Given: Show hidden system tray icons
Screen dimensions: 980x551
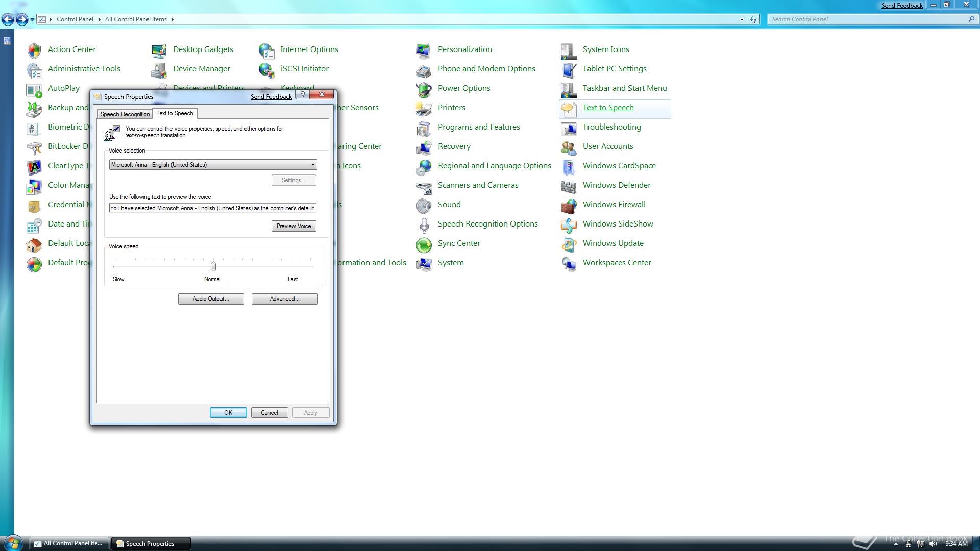Looking at the screenshot, I should point(895,544).
